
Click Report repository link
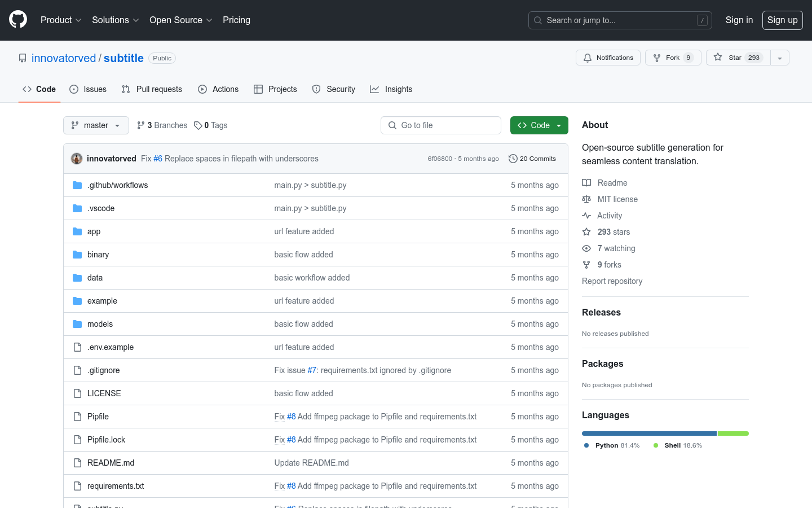pos(612,281)
